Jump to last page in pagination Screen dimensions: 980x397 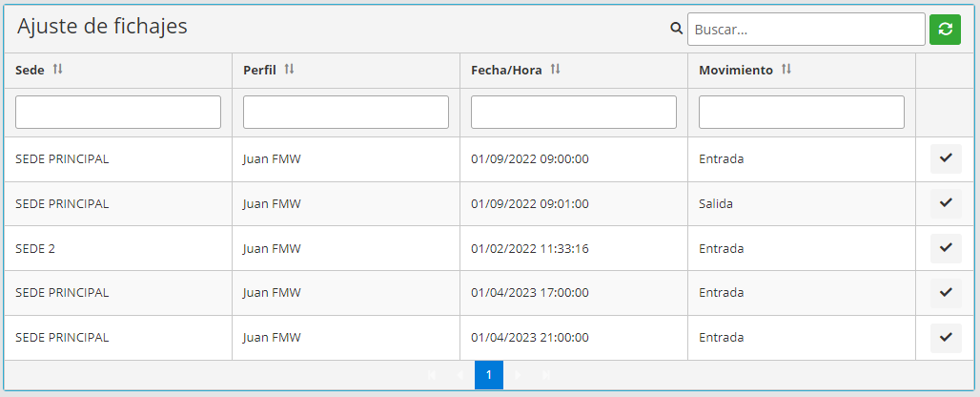(546, 375)
